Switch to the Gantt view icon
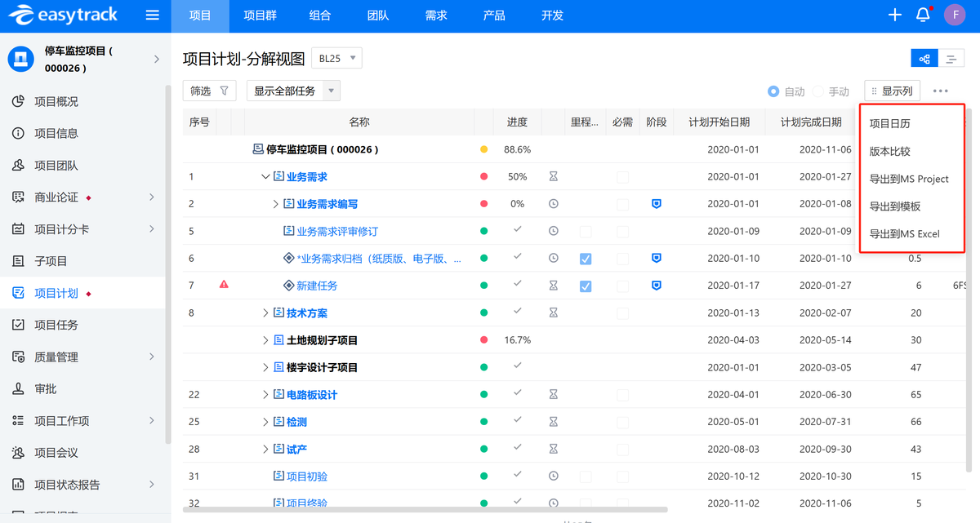 [x=951, y=59]
